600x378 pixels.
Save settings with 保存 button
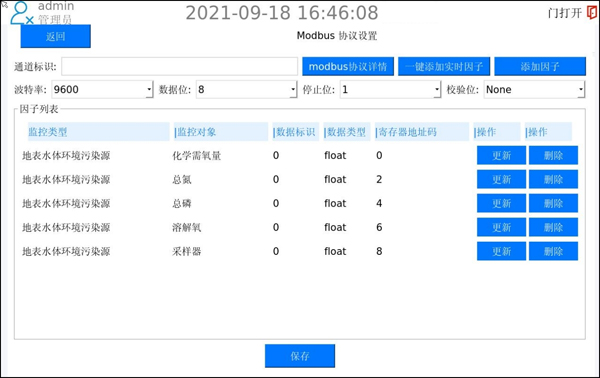point(300,356)
